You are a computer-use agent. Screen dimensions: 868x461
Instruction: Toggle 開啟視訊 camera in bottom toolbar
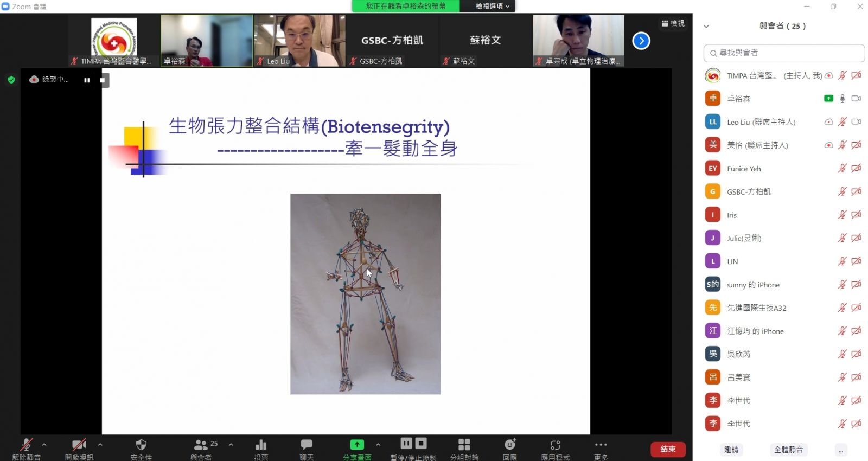(79, 445)
